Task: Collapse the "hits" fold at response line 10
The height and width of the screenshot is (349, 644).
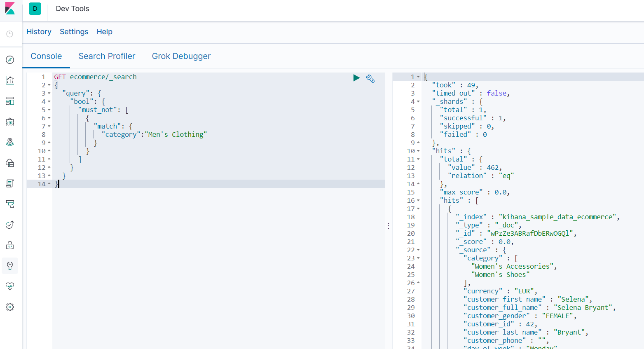Action: pyautogui.click(x=418, y=151)
